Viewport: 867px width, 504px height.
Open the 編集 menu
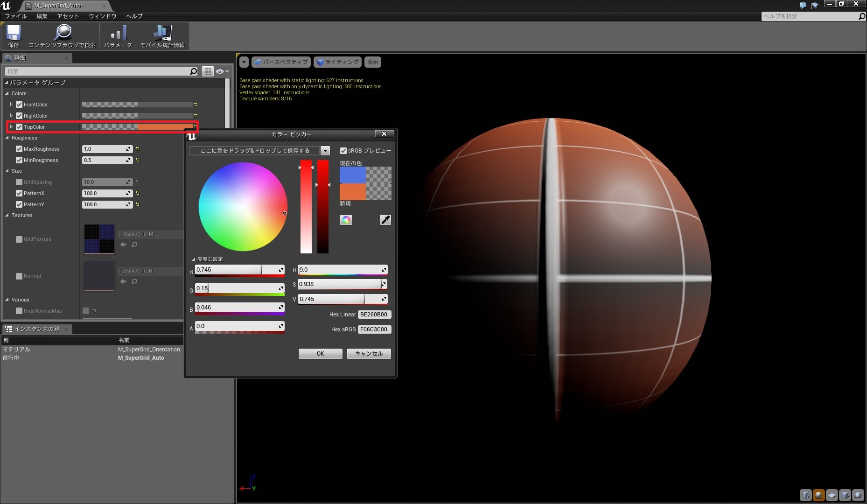(42, 16)
